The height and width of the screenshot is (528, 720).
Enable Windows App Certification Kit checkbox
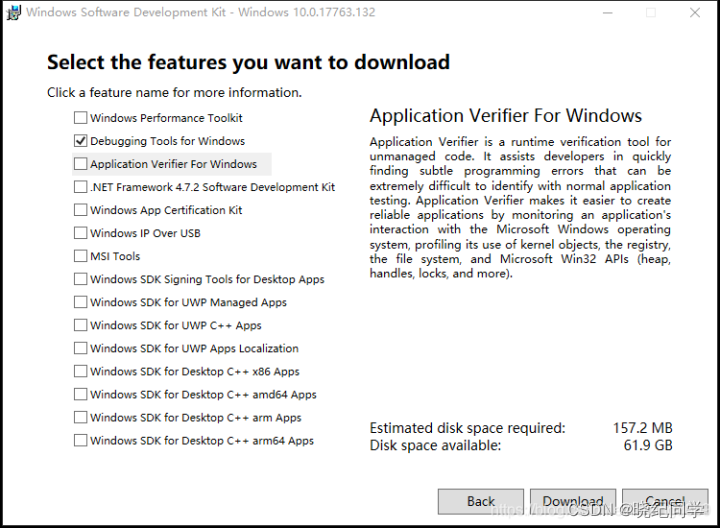tap(80, 209)
